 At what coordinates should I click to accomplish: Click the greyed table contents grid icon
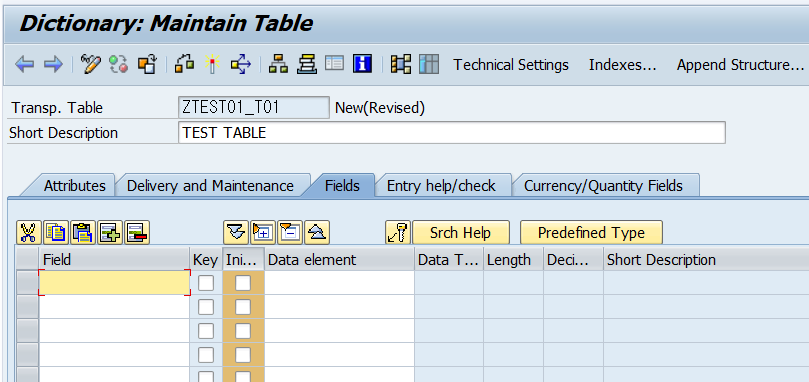[429, 65]
